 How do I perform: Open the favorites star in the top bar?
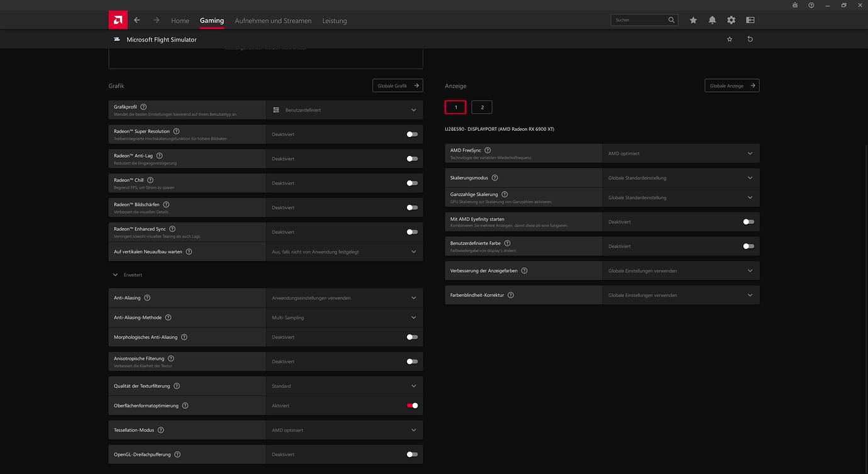pos(693,19)
